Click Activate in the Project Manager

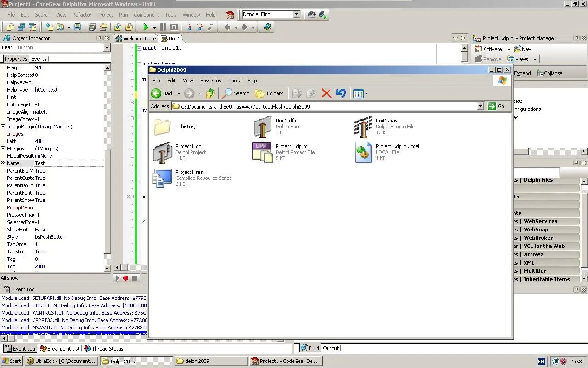(x=492, y=49)
